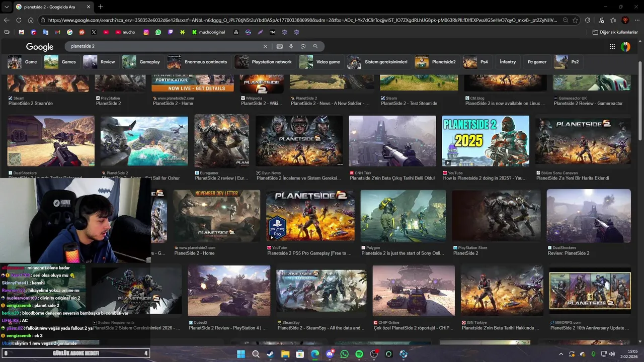Open the PS5 Pro PlanetSide 2 thumbnail

tap(310, 216)
